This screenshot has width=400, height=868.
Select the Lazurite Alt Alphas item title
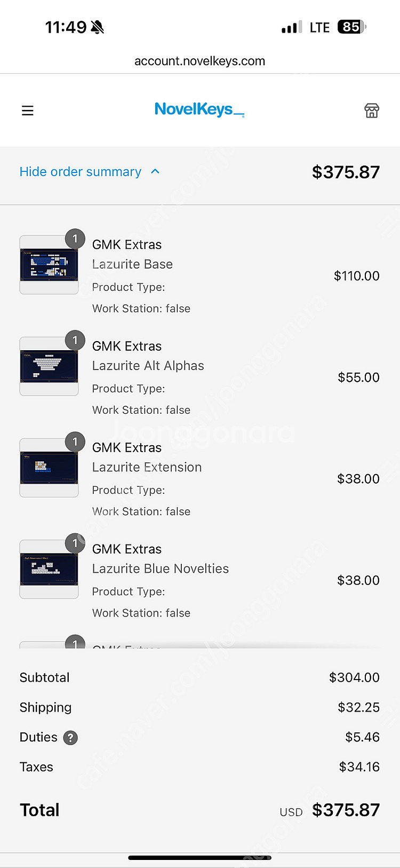tap(148, 366)
